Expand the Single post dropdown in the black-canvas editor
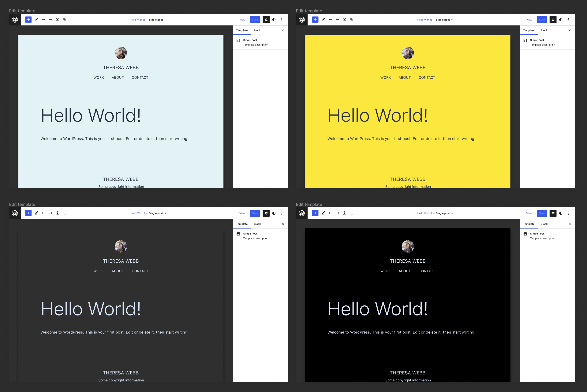 444,213
